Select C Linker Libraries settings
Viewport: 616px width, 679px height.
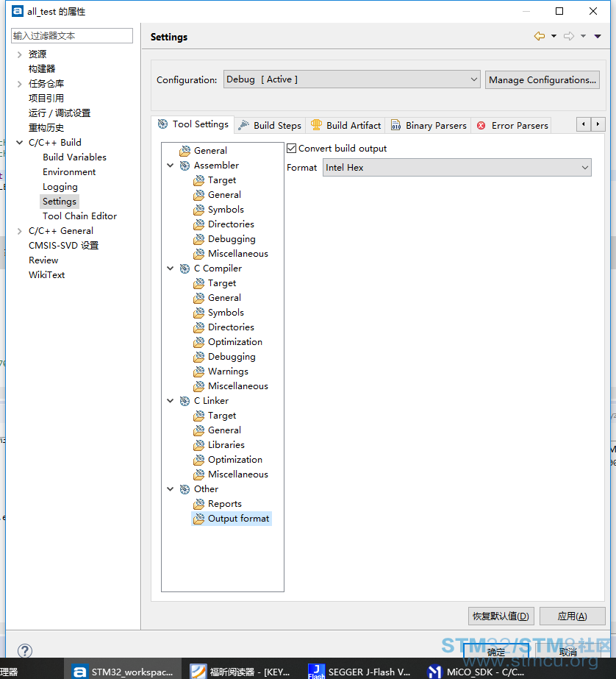pyautogui.click(x=226, y=445)
